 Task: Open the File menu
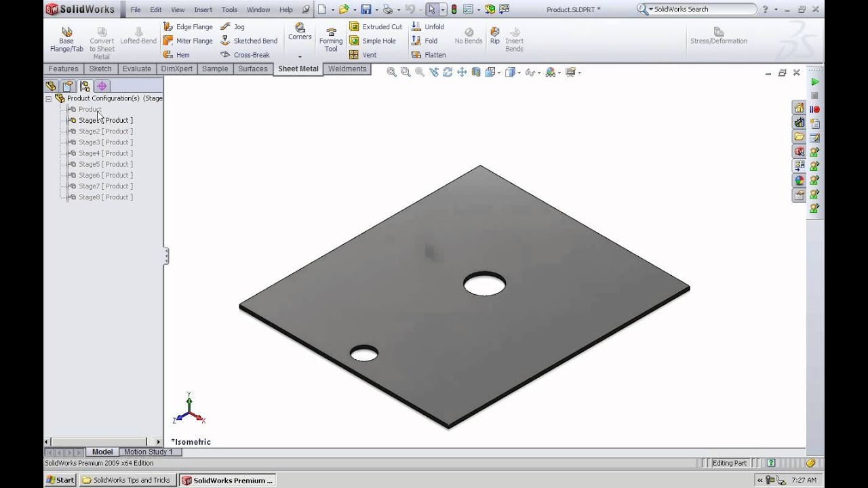(136, 9)
